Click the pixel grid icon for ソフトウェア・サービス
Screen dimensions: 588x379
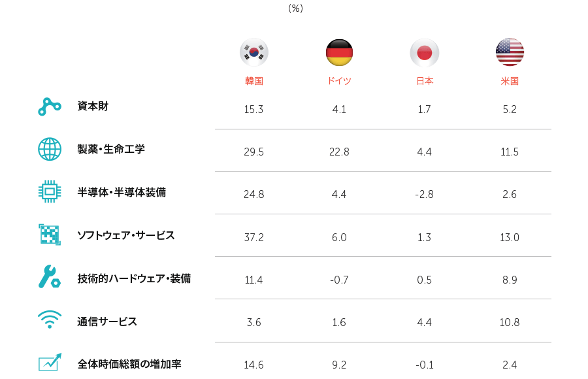pyautogui.click(x=50, y=235)
